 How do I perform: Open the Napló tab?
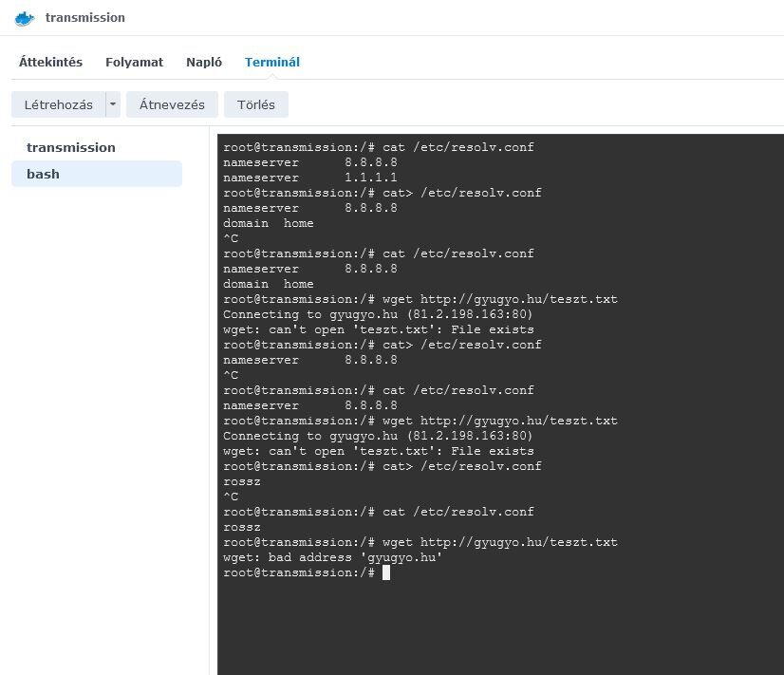(x=204, y=62)
